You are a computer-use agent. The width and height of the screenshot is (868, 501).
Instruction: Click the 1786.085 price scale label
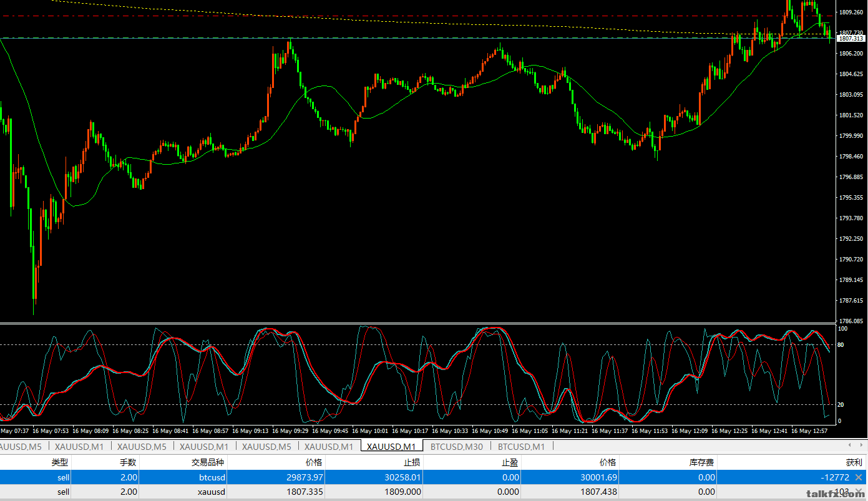pos(852,321)
